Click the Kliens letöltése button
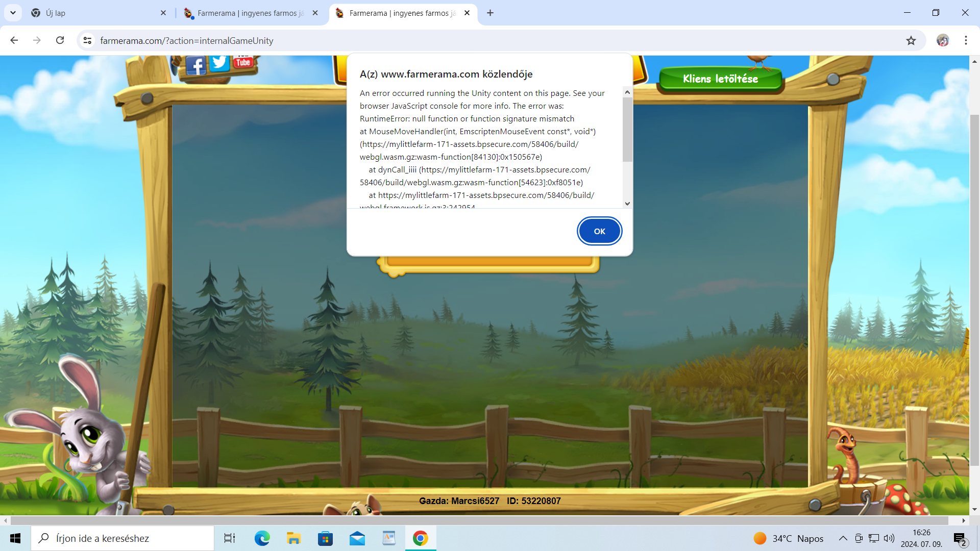Image resolution: width=980 pixels, height=551 pixels. [720, 79]
